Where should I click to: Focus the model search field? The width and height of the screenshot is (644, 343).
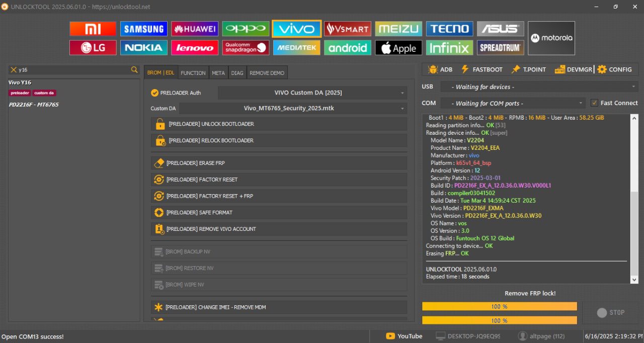click(73, 70)
